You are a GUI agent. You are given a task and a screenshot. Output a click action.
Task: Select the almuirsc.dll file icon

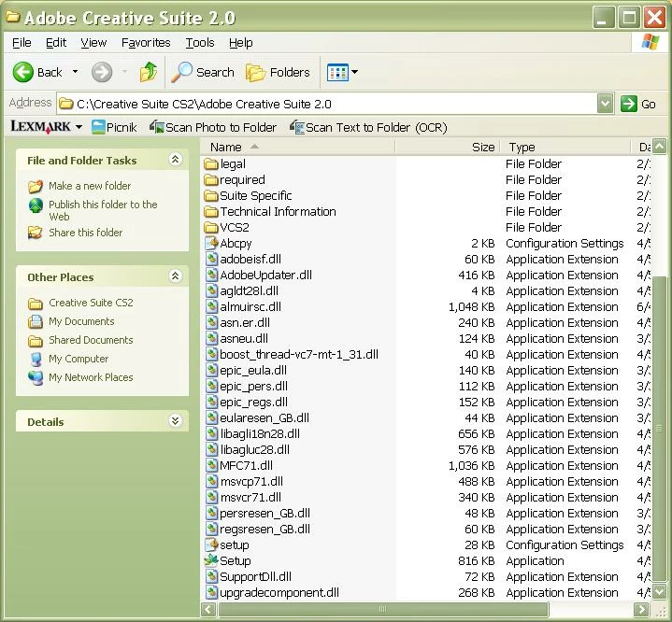(211, 306)
